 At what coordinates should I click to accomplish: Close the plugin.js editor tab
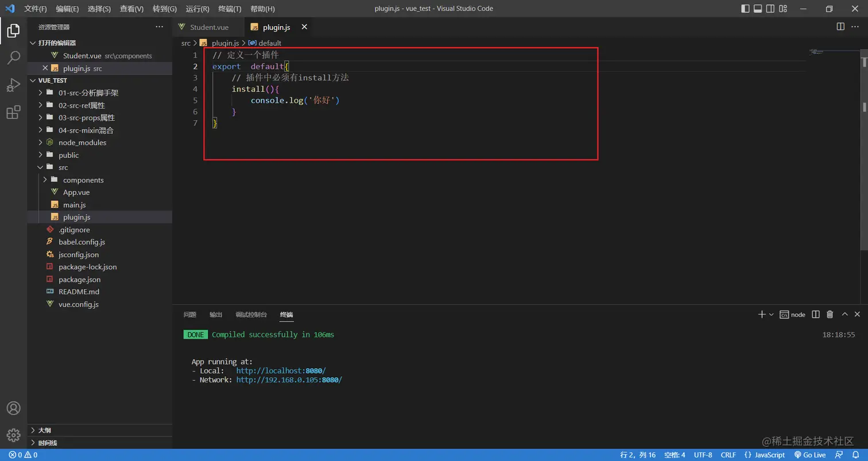pyautogui.click(x=304, y=27)
